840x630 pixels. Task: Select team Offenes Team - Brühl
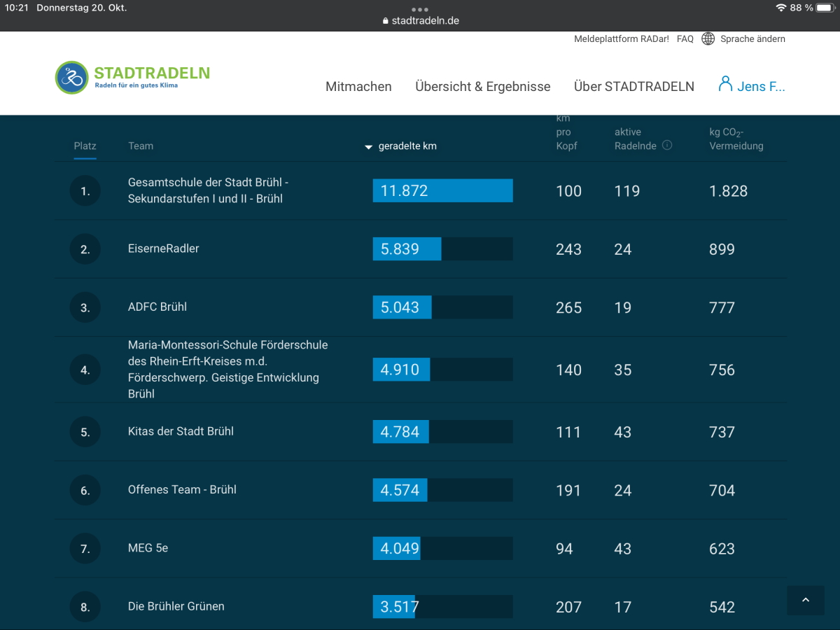click(182, 489)
